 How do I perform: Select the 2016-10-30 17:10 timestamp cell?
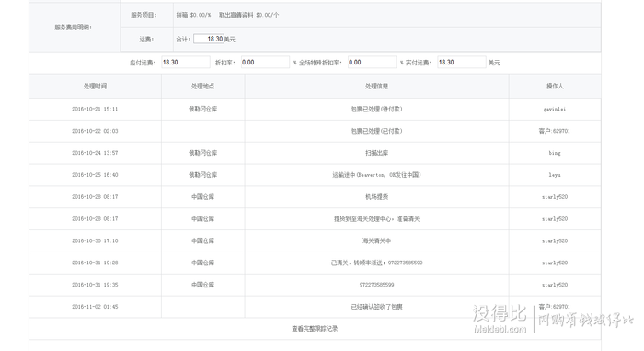point(95,240)
